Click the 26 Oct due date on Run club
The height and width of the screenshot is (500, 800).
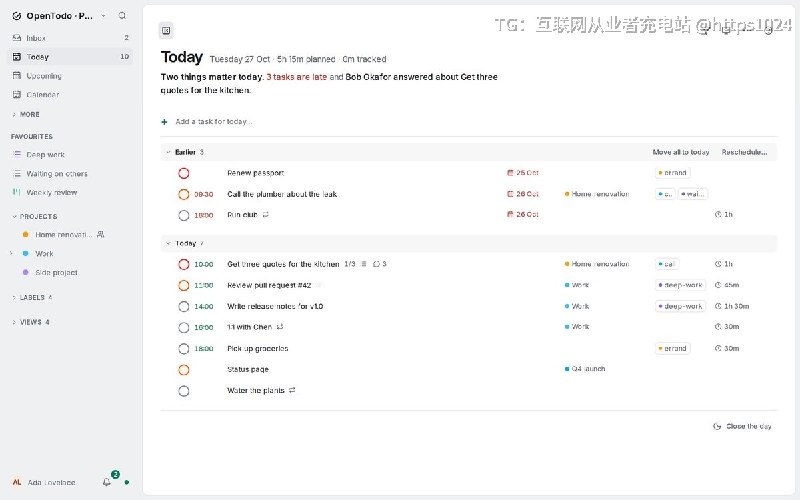pyautogui.click(x=523, y=214)
